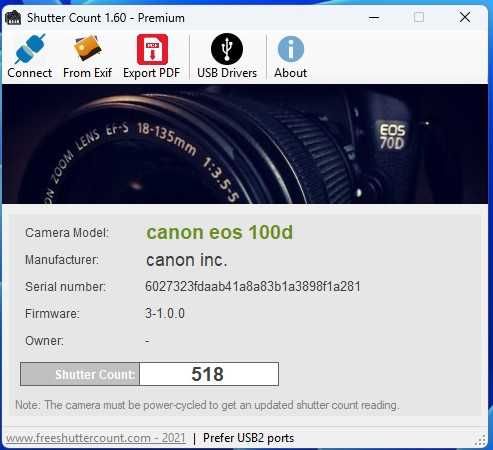The width and height of the screenshot is (493, 450).
Task: Click the Shutter Count label
Action: (80, 374)
